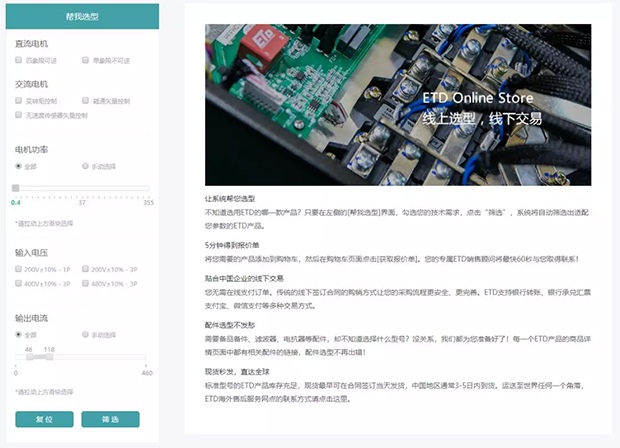Check the 单象限不可逆 DC motor checkbox
620x448 pixels.
pyautogui.click(x=85, y=60)
